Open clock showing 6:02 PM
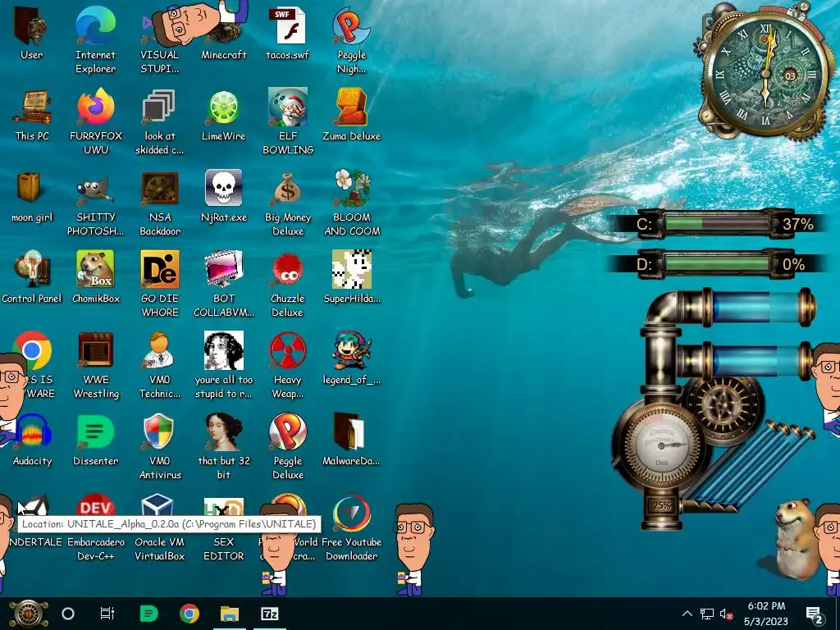This screenshot has width=840, height=630. click(x=766, y=614)
